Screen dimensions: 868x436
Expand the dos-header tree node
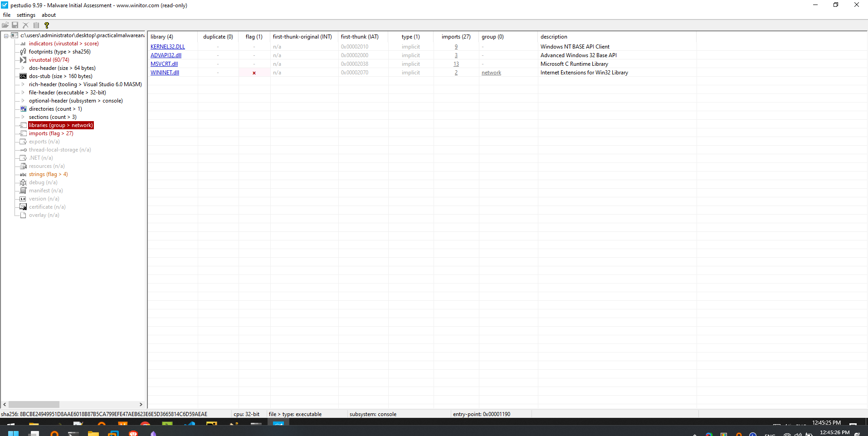(23, 68)
